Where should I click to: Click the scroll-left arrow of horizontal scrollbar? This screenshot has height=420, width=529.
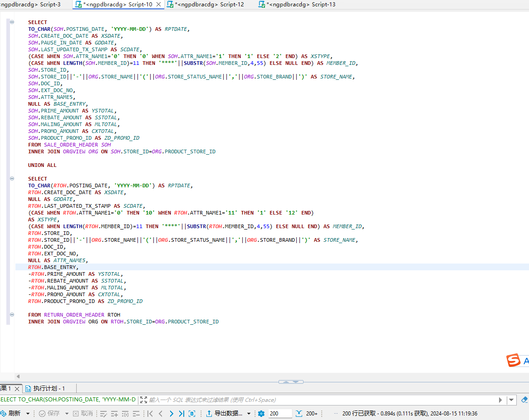[x=18, y=376]
